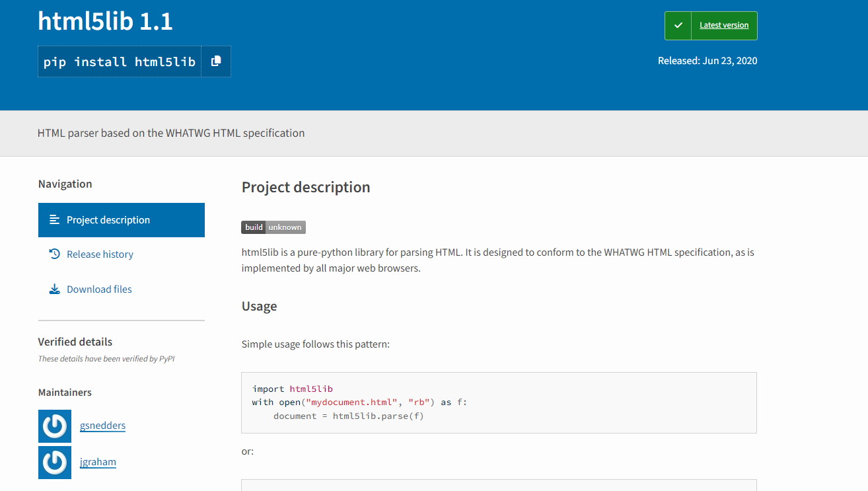Click the Download files arrow icon
Viewport: 868px width, 491px height.
[55, 289]
